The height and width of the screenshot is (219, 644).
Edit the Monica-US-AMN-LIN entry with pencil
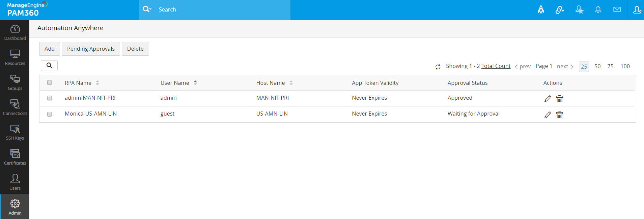[x=548, y=115]
